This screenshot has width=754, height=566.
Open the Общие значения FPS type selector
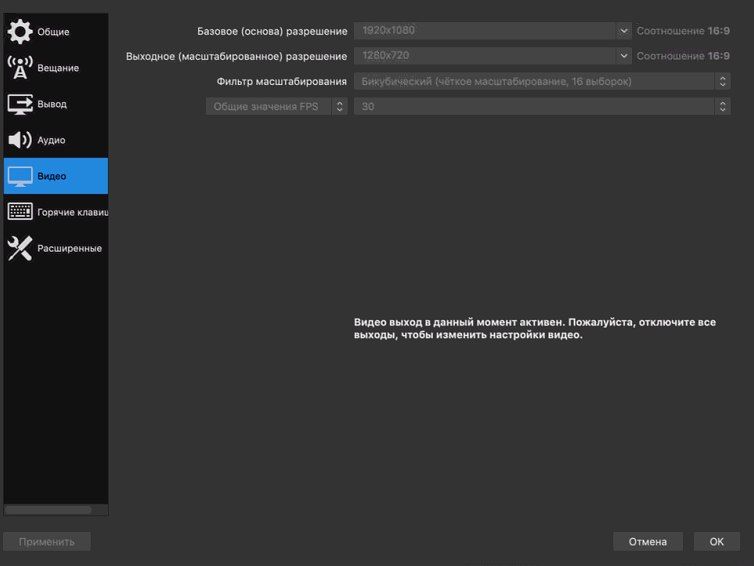[x=276, y=106]
